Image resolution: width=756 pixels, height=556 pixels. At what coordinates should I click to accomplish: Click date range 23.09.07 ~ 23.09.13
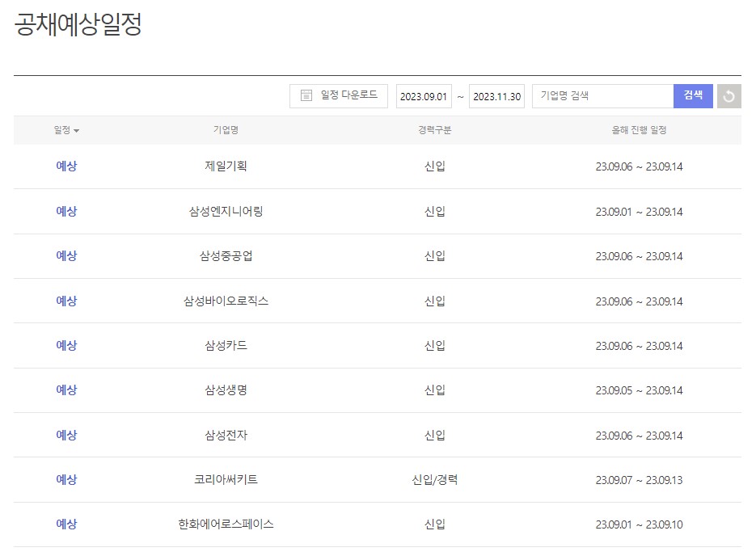coord(639,480)
